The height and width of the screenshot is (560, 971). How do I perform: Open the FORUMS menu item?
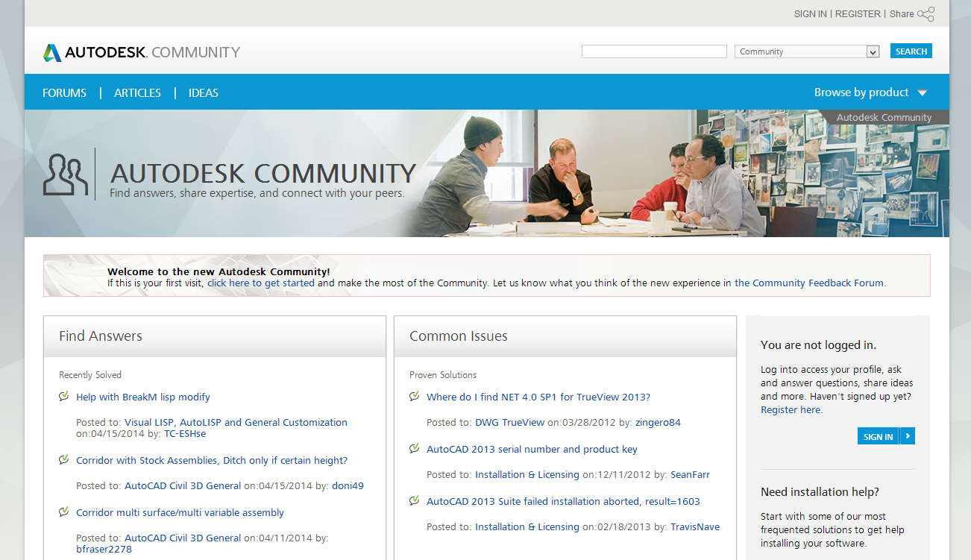point(64,93)
